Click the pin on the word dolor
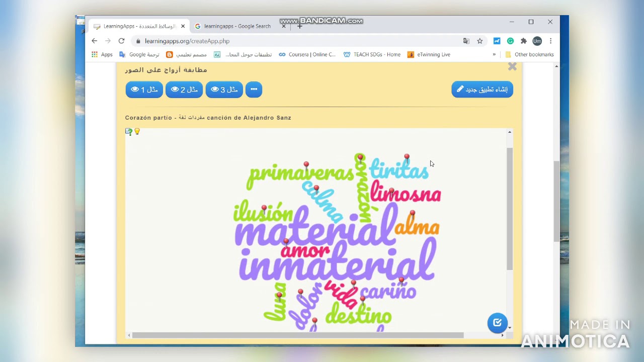This screenshot has width=644, height=362. point(300,293)
